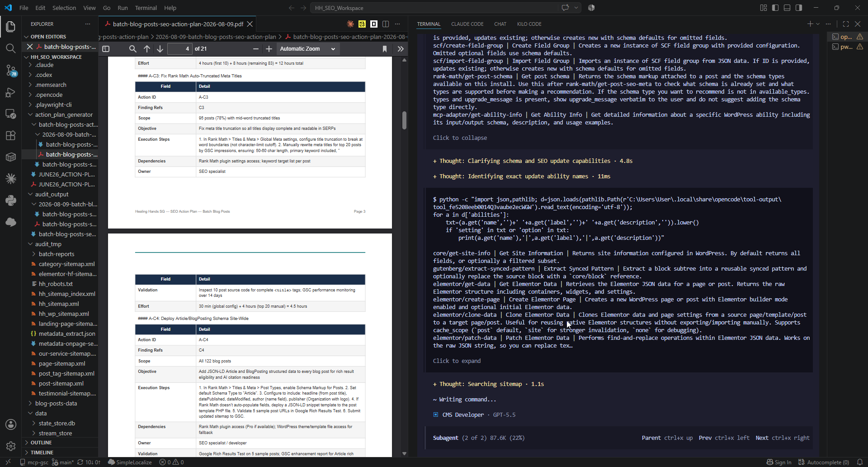Click yellow grid icon in editor toolbar
Screen dimensions: 868x467
pos(362,24)
